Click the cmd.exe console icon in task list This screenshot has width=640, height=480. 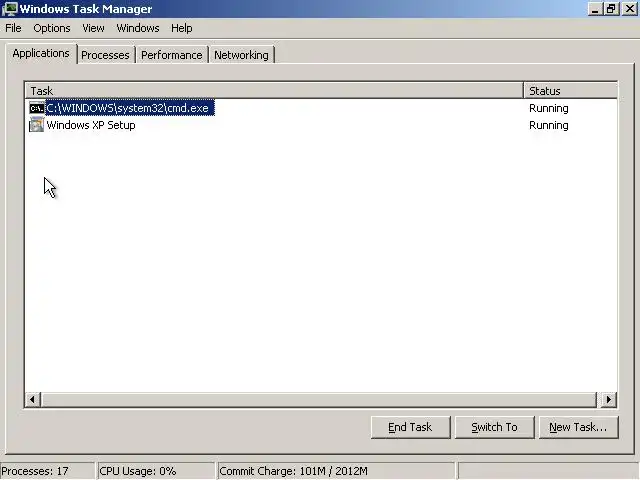click(36, 108)
